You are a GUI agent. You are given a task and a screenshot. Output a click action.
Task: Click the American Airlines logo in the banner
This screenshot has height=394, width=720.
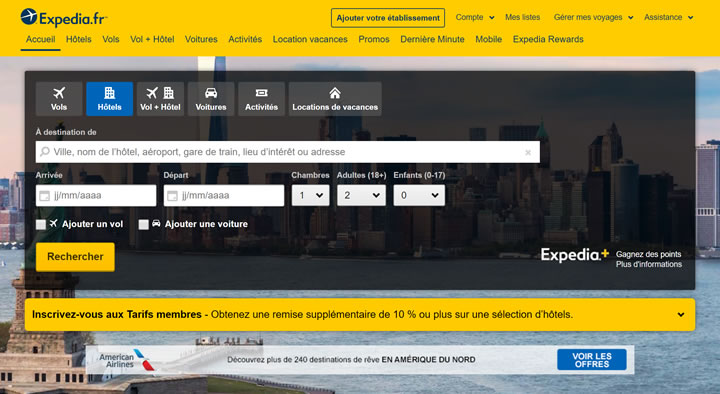[127, 360]
